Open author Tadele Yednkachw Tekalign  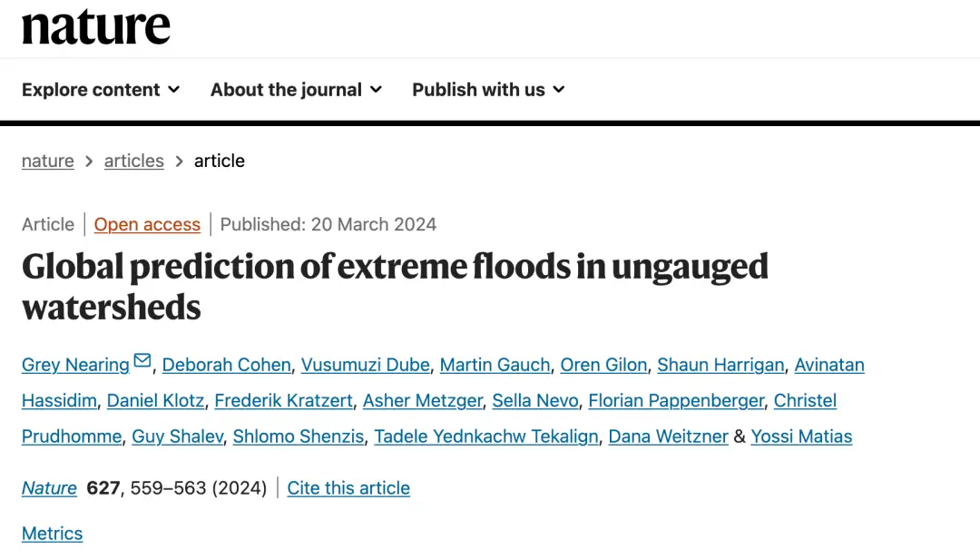(x=486, y=436)
